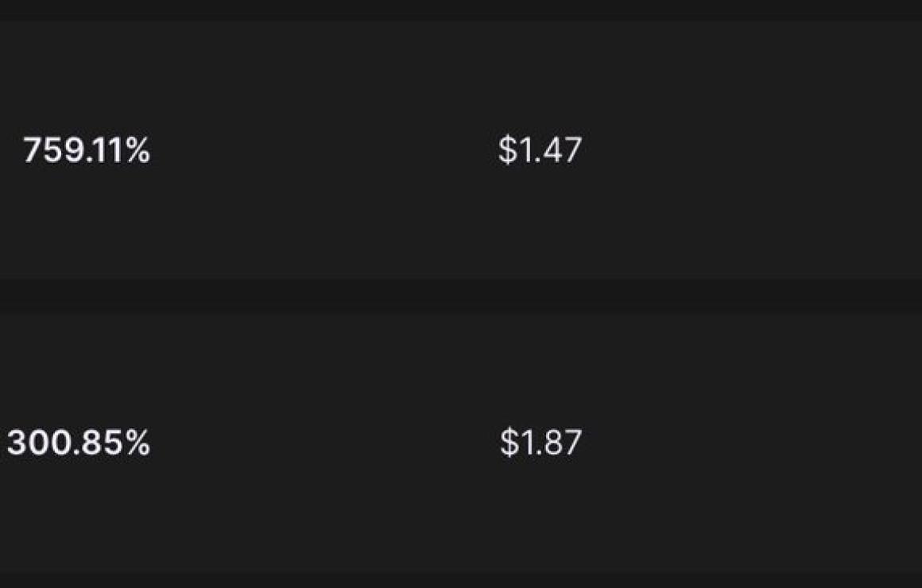Click the dark header strip above the first row

(461, 10)
